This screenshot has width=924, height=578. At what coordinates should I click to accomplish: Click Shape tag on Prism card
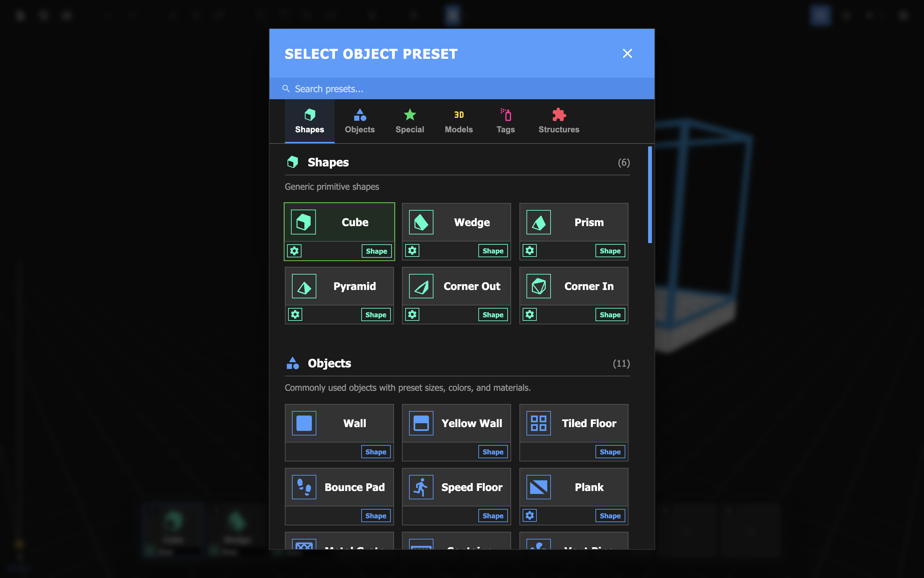point(610,251)
